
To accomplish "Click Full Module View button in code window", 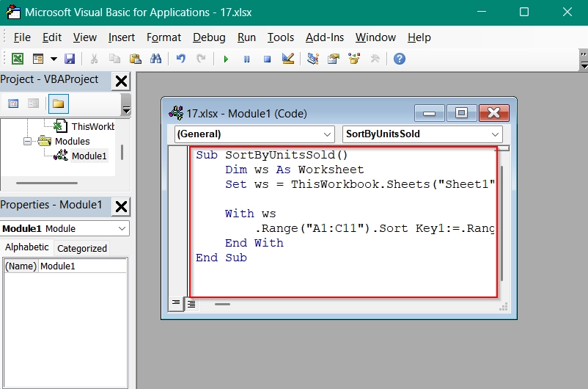I will [x=191, y=304].
